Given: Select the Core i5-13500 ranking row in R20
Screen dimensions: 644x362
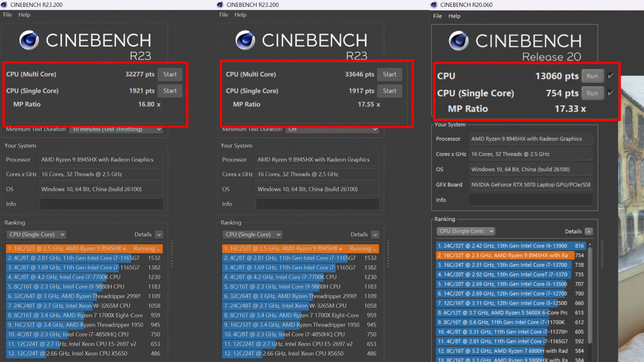Looking at the screenshot, I should point(511,284).
